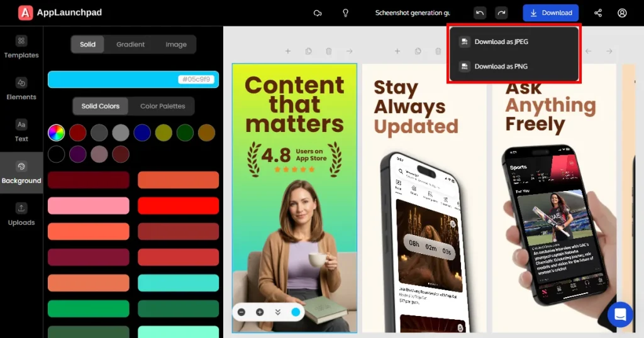Viewport: 644px width, 338px height.
Task: Switch background type to Image
Action: 176,45
